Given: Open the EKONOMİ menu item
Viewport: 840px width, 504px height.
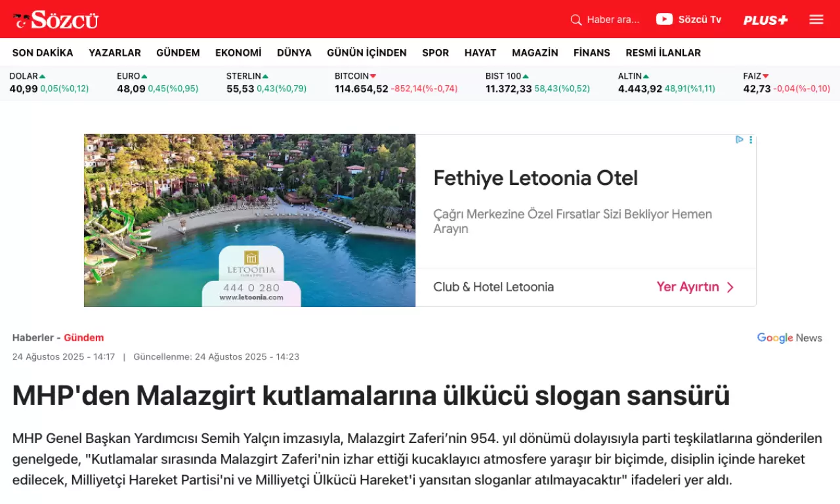Looking at the screenshot, I should click(238, 52).
